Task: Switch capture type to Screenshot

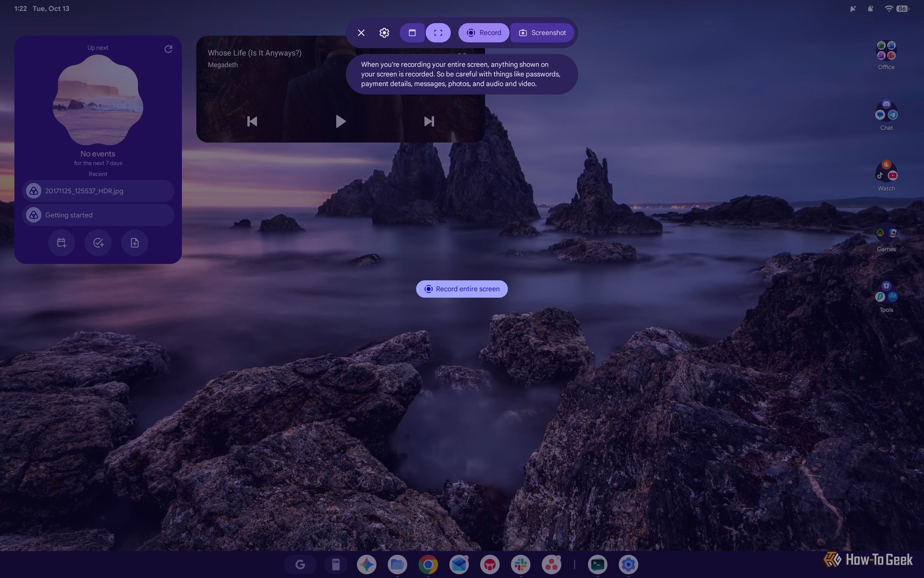Action: click(x=542, y=33)
